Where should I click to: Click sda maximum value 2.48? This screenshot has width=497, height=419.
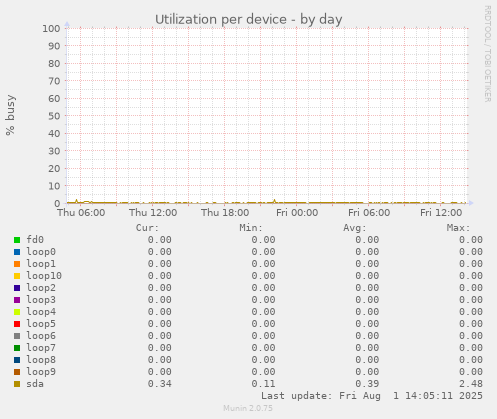point(471,384)
